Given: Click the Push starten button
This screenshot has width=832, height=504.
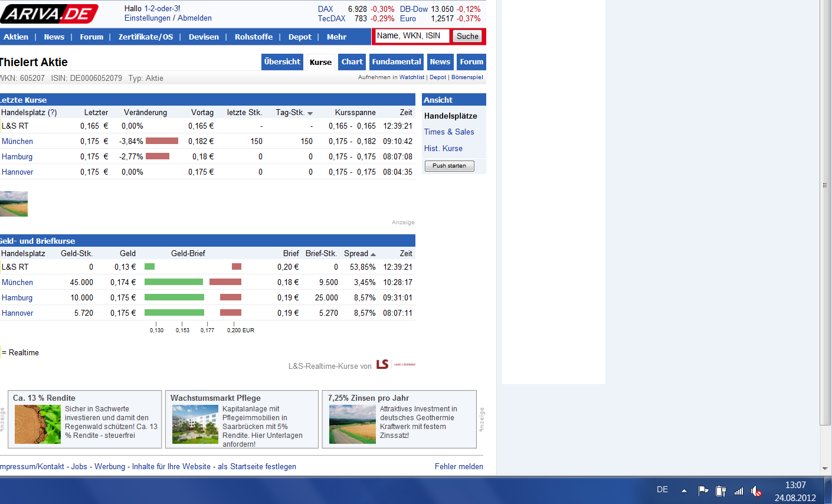Looking at the screenshot, I should (450, 166).
